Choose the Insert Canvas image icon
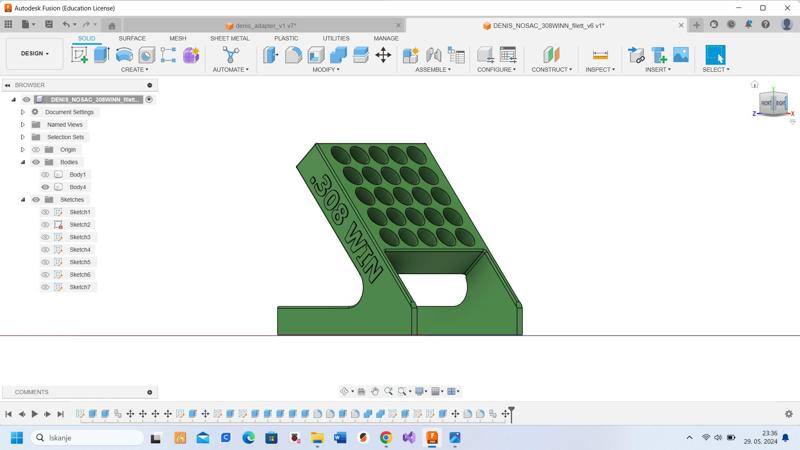Image resolution: width=800 pixels, height=450 pixels. pos(681,55)
